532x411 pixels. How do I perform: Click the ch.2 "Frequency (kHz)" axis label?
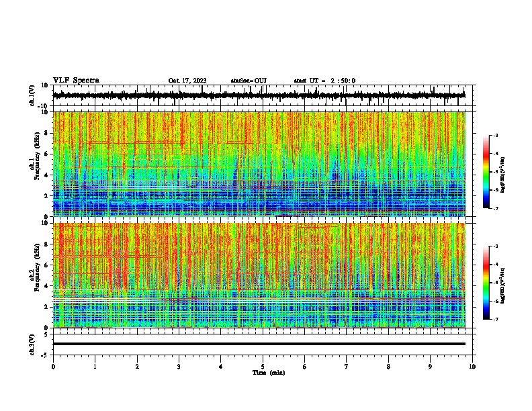[x=37, y=267]
